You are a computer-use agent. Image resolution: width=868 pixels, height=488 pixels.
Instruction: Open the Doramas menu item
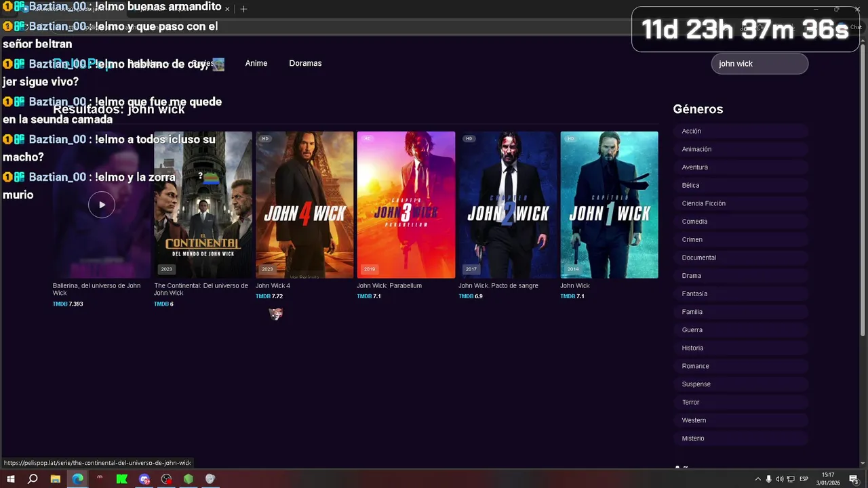pos(305,63)
